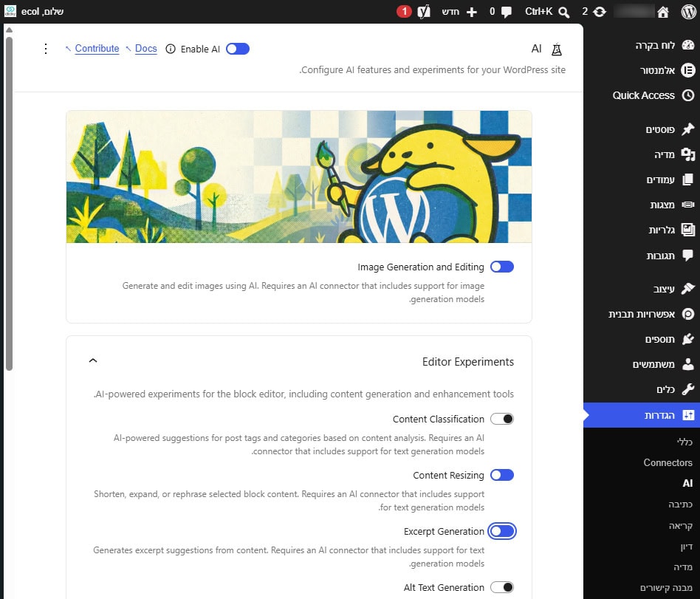This screenshot has width=700, height=599.
Task: Open כללי general settings submenu
Action: 684,442
